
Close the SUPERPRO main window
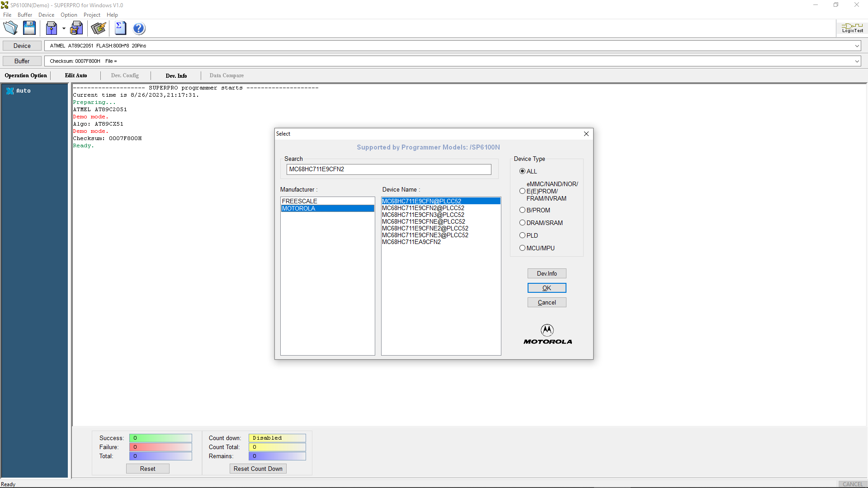point(857,5)
